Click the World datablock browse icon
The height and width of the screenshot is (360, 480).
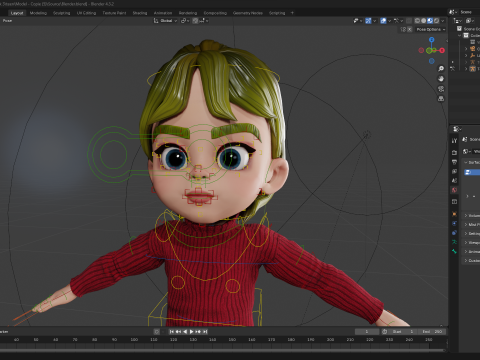[x=467, y=151]
